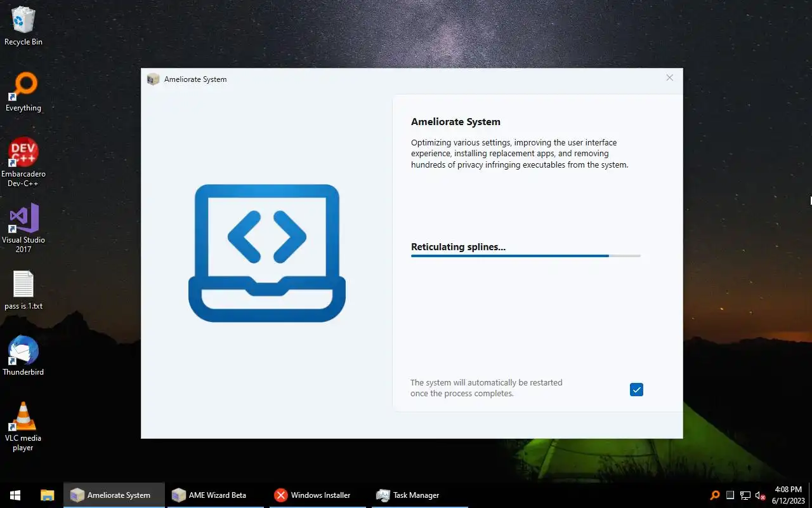Image resolution: width=812 pixels, height=508 pixels.
Task: Open File Explorer from the taskbar
Action: (47, 495)
